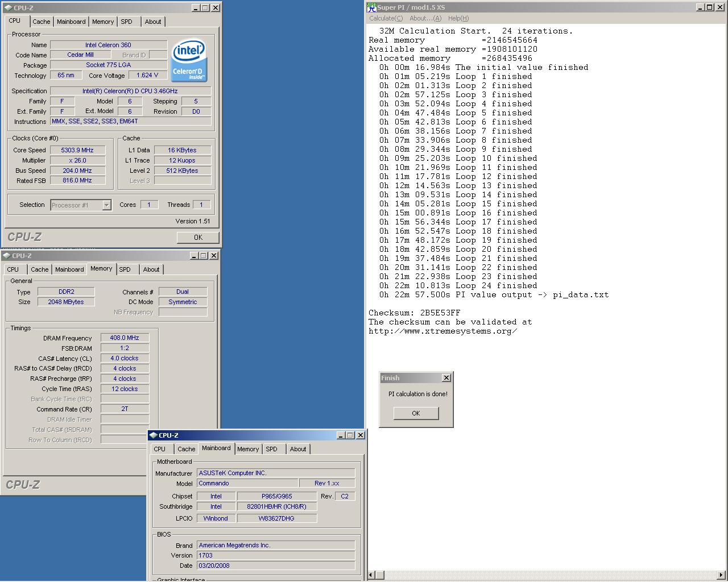Viewport: 728px width, 582px height.
Task: Click the Manufacturer value ASUSTeK Computer INC.
Action: pos(276,473)
